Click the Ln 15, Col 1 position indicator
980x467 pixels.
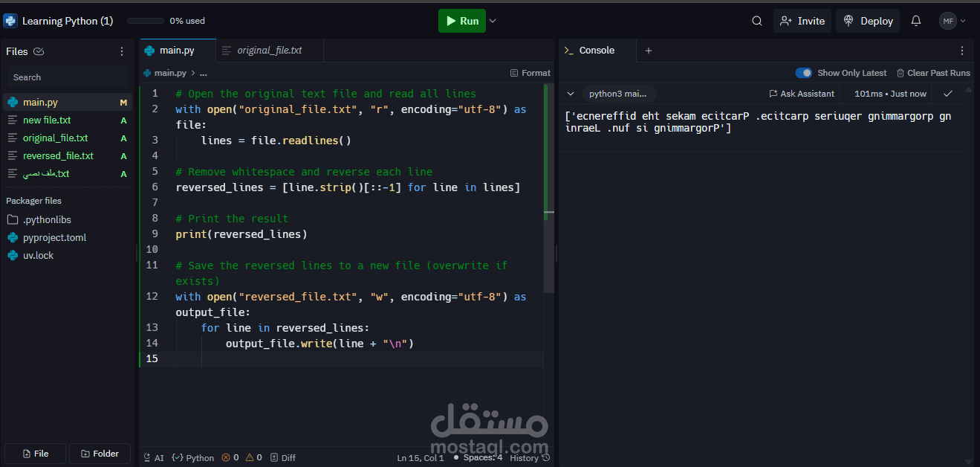pos(421,458)
